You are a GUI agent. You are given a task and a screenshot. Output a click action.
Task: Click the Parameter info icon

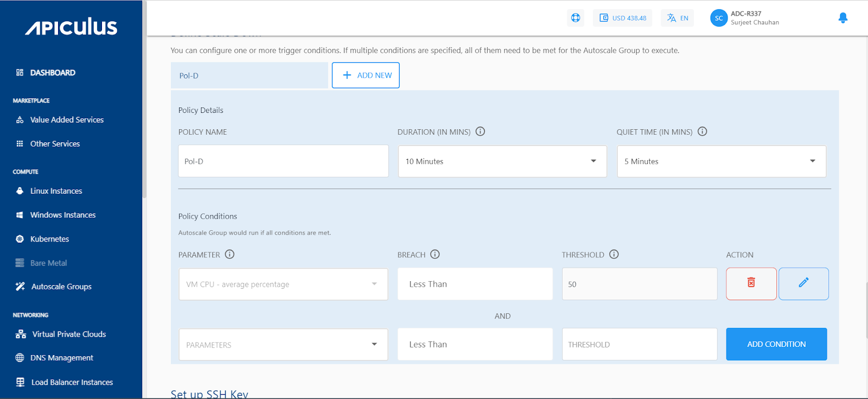point(229,254)
